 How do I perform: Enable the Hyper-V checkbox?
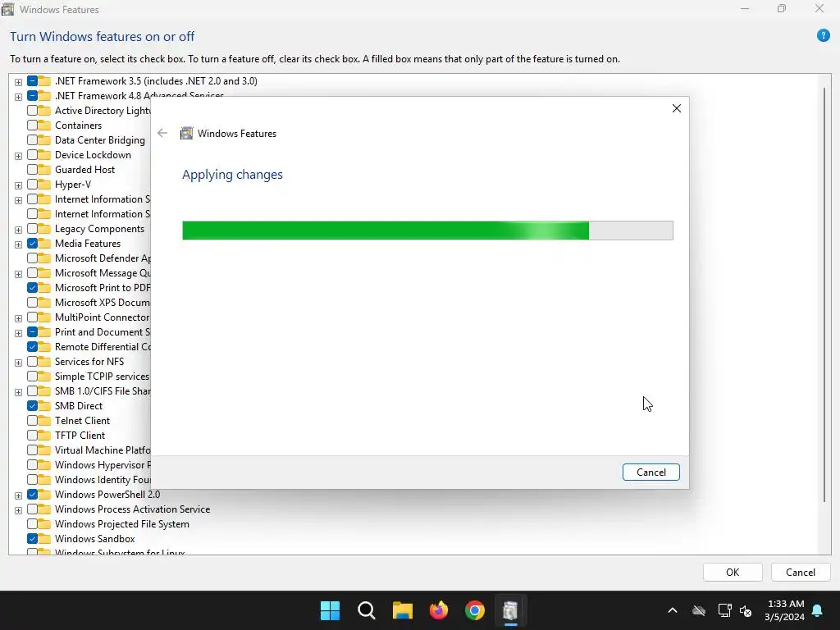(32, 185)
